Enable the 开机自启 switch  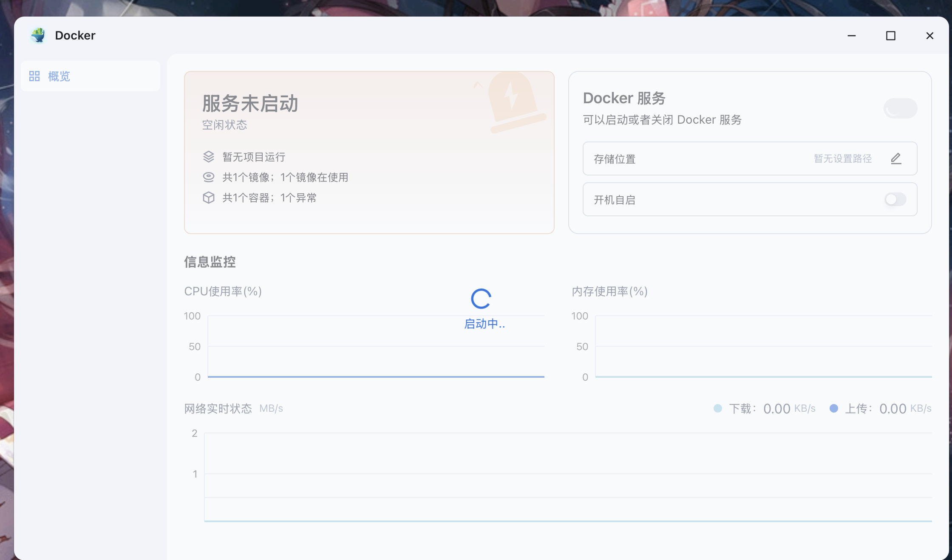(x=895, y=199)
